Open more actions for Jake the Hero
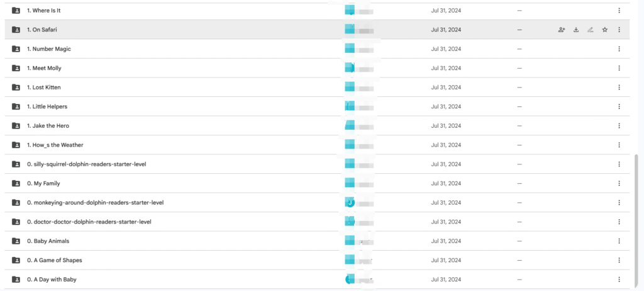The width and height of the screenshot is (644, 291). (x=619, y=125)
